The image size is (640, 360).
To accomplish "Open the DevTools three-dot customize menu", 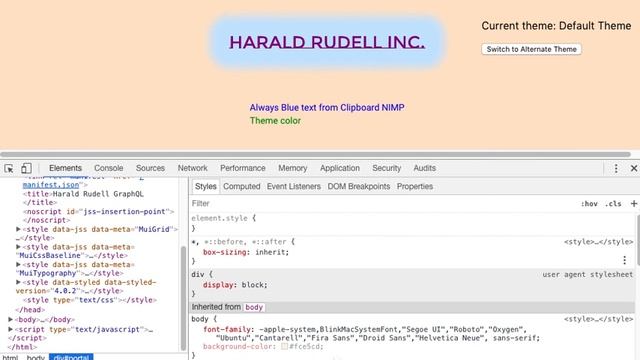I will coord(616,168).
